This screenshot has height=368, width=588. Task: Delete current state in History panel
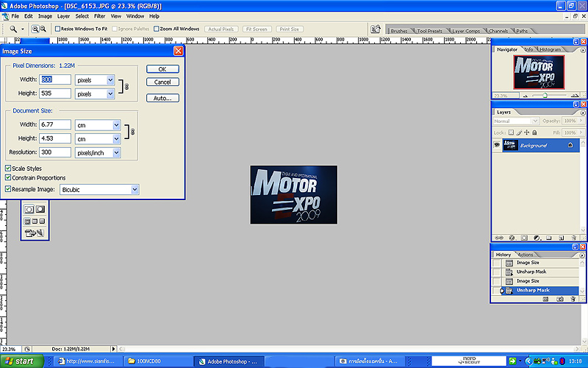click(x=573, y=300)
